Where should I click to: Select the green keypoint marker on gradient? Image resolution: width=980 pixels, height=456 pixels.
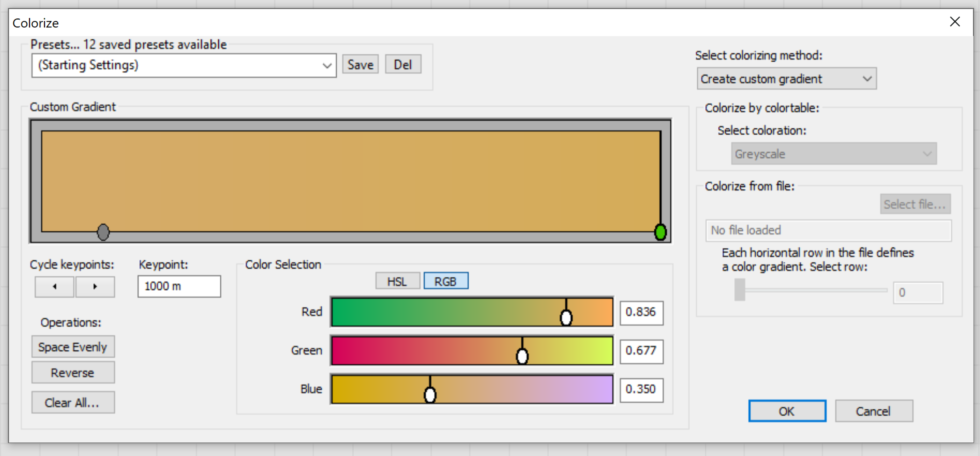tap(660, 232)
